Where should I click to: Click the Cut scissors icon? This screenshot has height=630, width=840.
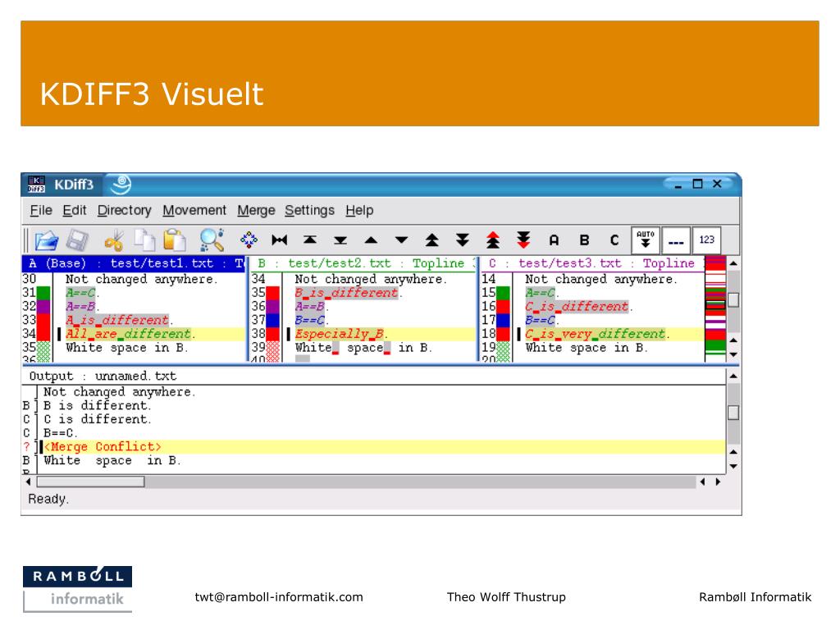point(113,240)
